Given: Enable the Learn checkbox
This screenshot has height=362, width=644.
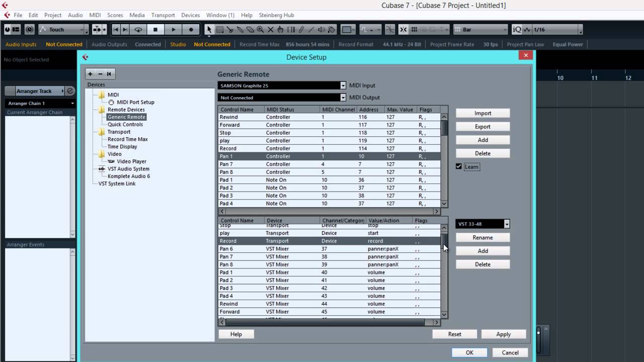Looking at the screenshot, I should [x=459, y=166].
